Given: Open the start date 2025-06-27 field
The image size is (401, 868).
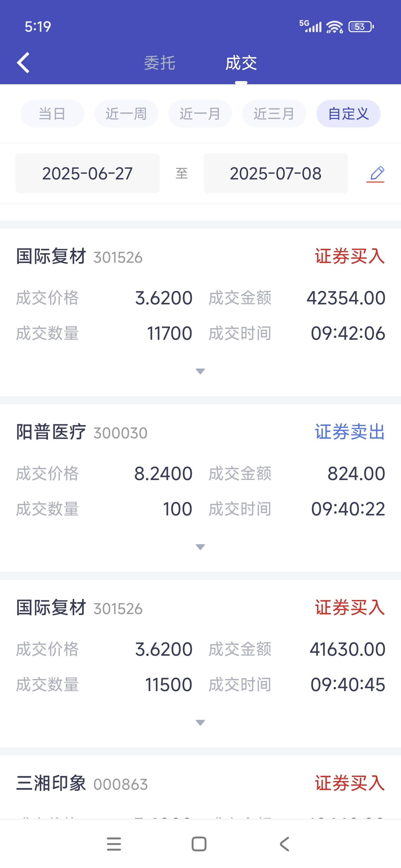Looking at the screenshot, I should 87,173.
